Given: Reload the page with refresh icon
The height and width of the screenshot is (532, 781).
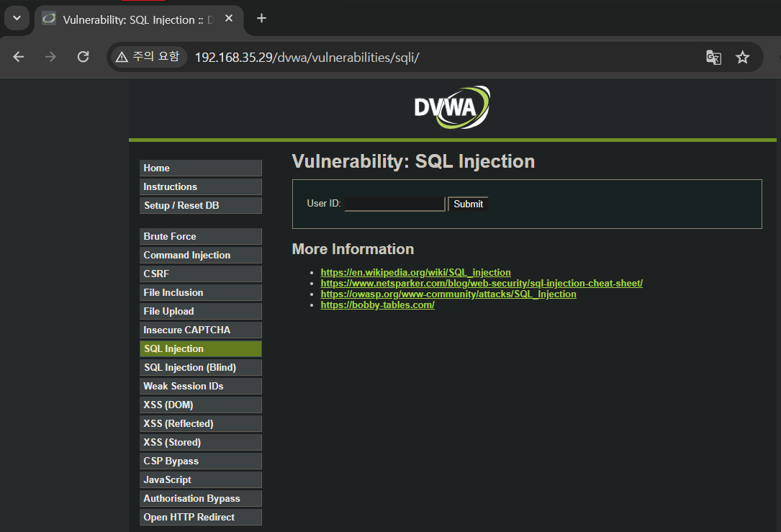Looking at the screenshot, I should (x=83, y=57).
